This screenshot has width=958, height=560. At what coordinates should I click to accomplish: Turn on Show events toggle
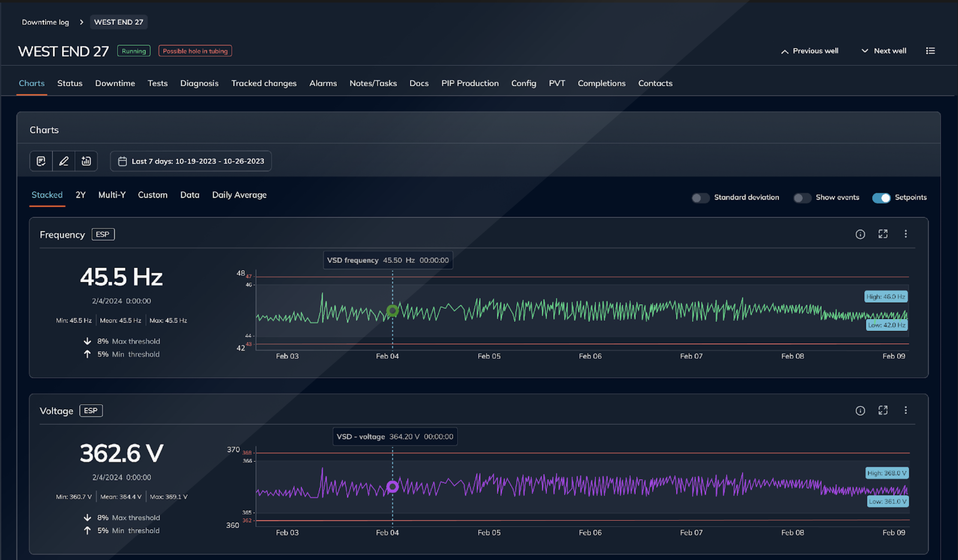(x=802, y=198)
